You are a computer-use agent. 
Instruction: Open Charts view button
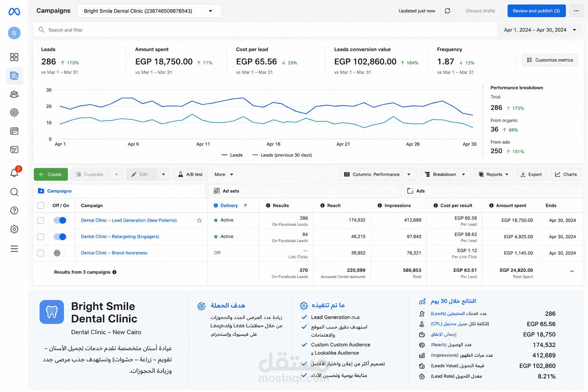pyautogui.click(x=566, y=175)
